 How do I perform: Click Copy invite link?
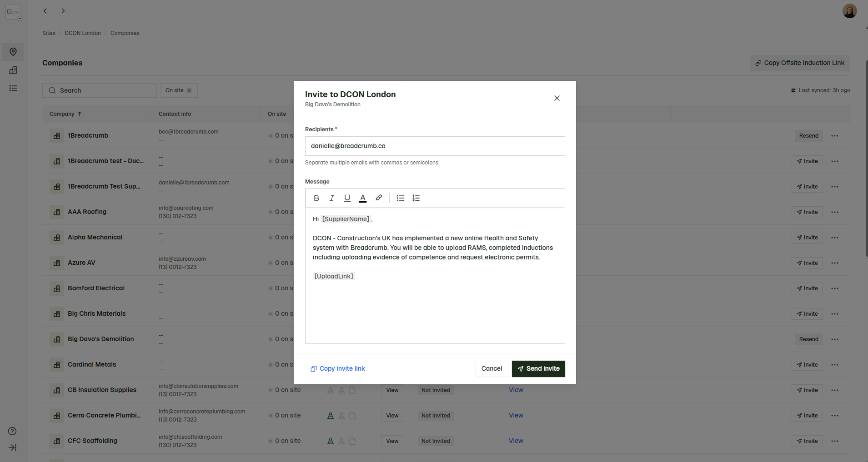point(338,369)
